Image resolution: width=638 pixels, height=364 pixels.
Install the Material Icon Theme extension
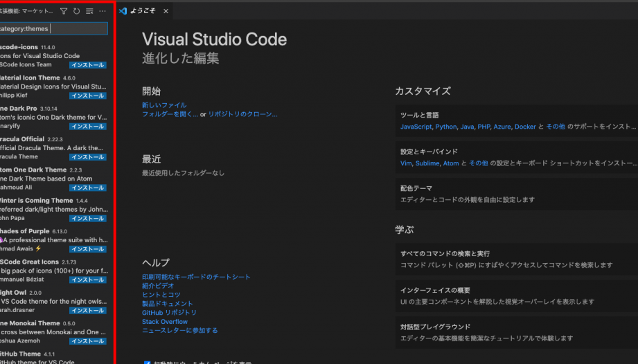(x=88, y=95)
